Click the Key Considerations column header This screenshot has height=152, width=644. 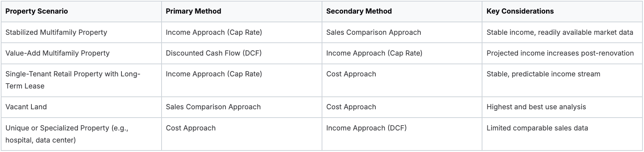520,11
